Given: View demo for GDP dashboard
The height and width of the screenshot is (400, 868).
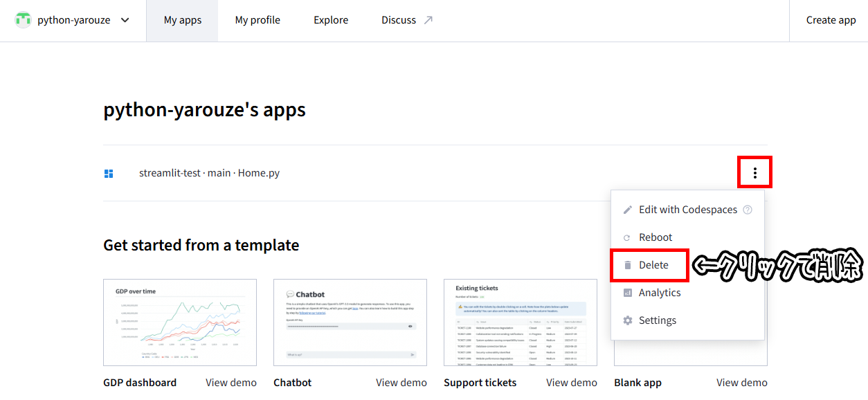Looking at the screenshot, I should click(231, 383).
